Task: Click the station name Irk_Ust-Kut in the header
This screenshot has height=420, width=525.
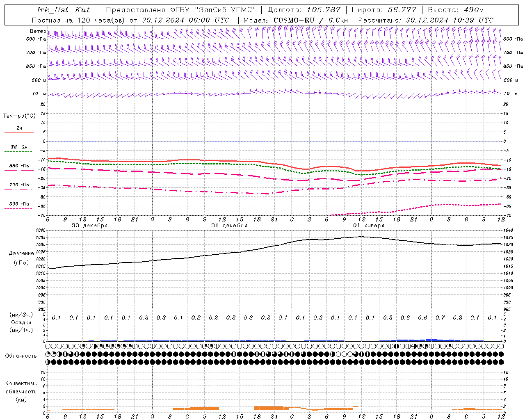Action: click(64, 10)
